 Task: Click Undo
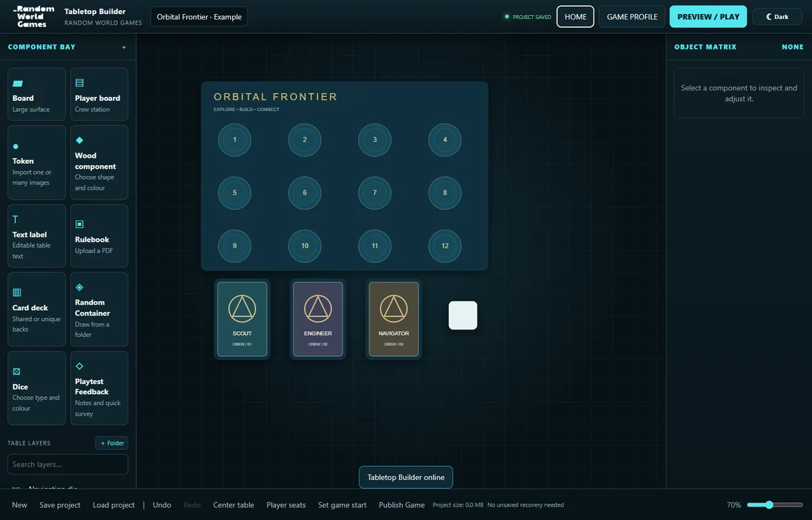tap(162, 505)
